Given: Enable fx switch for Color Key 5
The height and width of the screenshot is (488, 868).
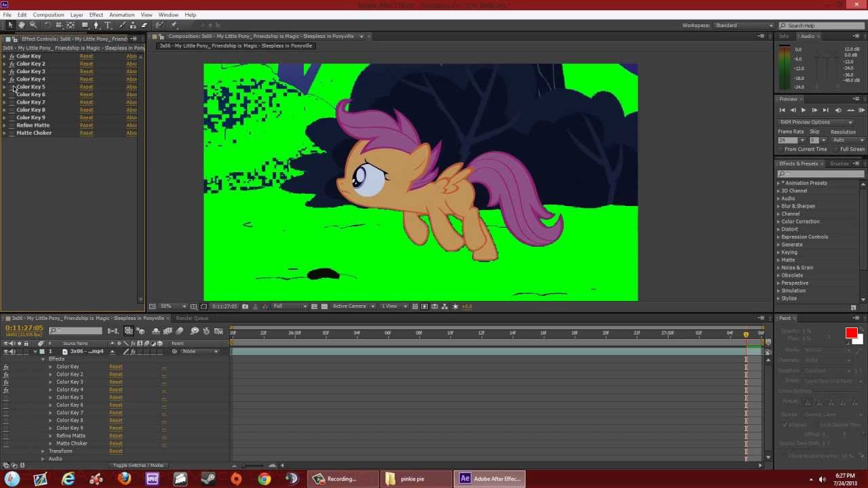Looking at the screenshot, I should pos(12,87).
